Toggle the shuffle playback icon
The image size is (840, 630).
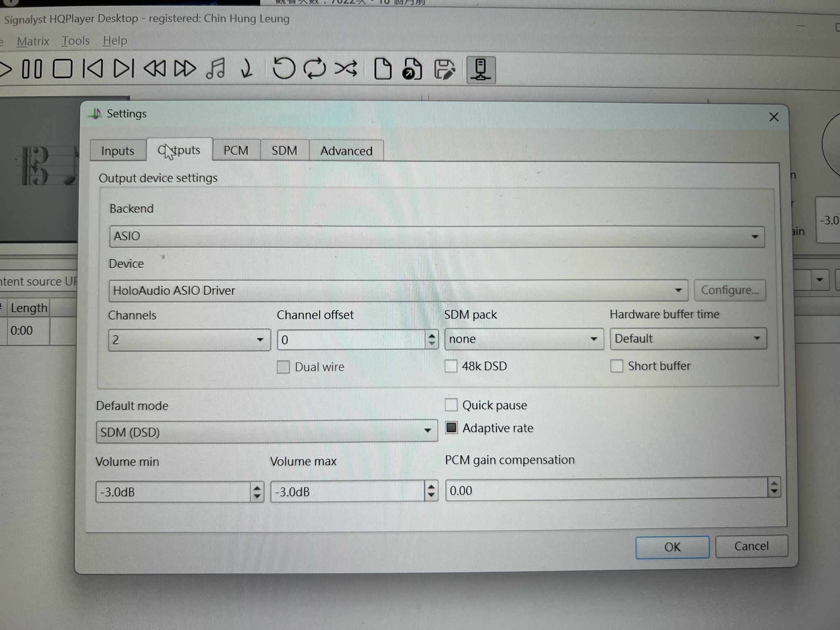pos(346,68)
